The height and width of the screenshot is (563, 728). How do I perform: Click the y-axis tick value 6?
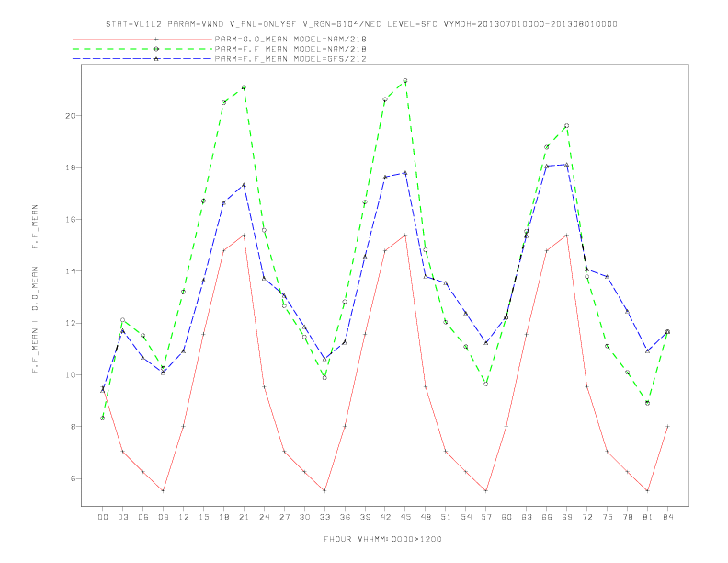click(x=74, y=478)
